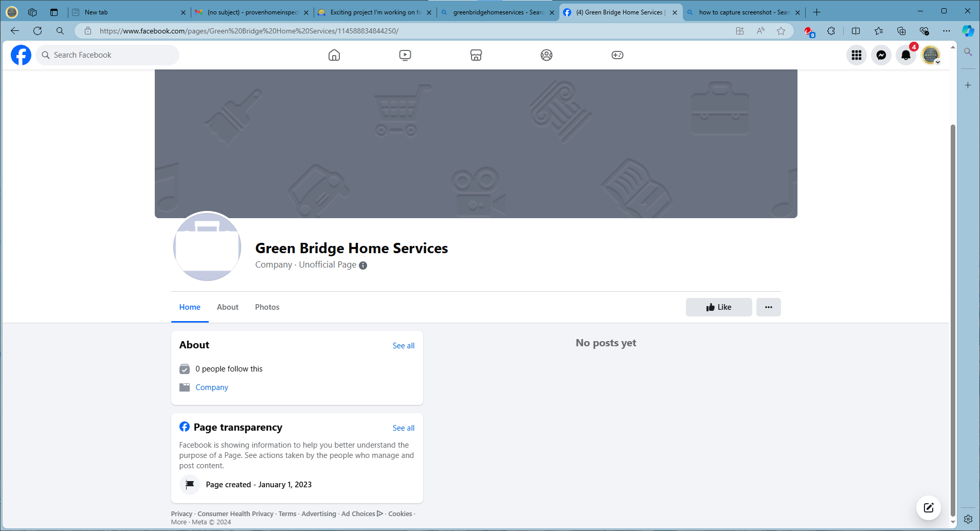Open the Privacy footer link
This screenshot has height=531, width=980.
[182, 514]
